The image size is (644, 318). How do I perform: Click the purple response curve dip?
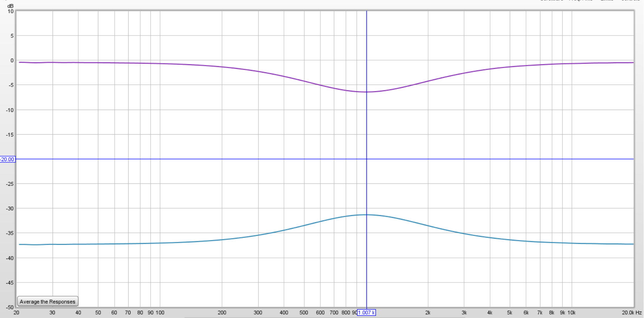click(366, 92)
